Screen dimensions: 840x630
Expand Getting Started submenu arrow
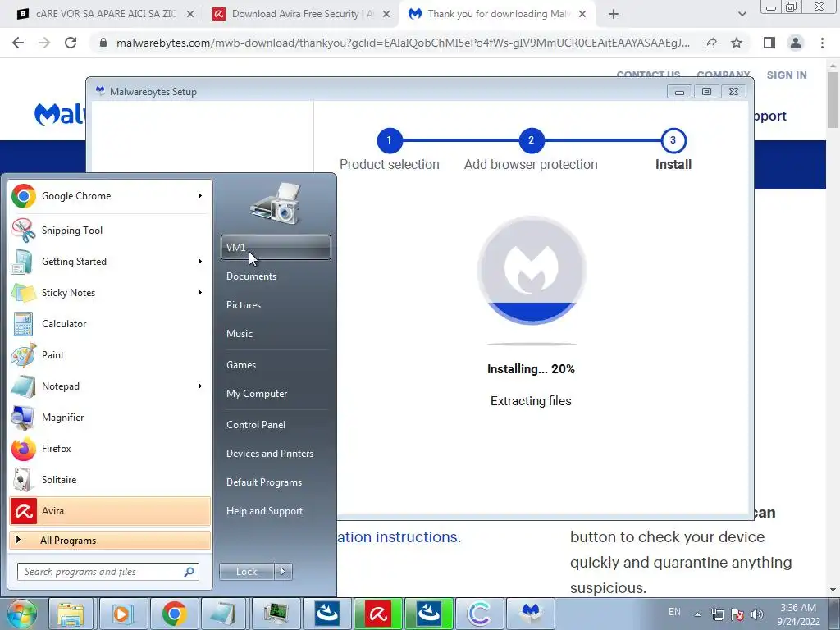(x=200, y=262)
